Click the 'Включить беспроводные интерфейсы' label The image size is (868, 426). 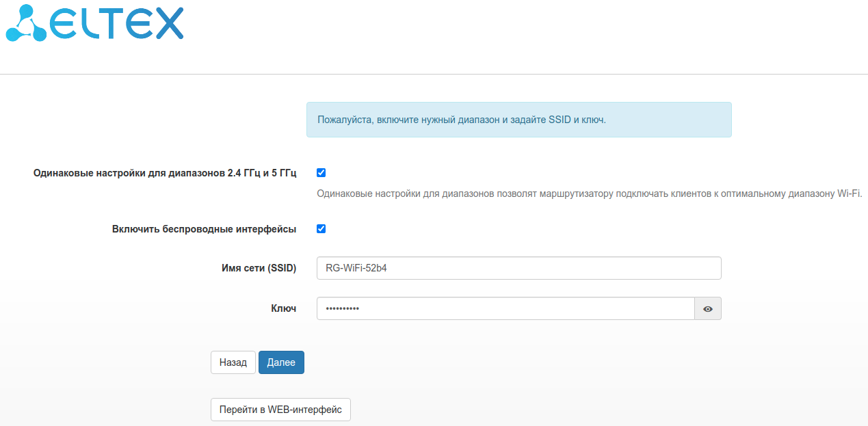click(x=204, y=229)
